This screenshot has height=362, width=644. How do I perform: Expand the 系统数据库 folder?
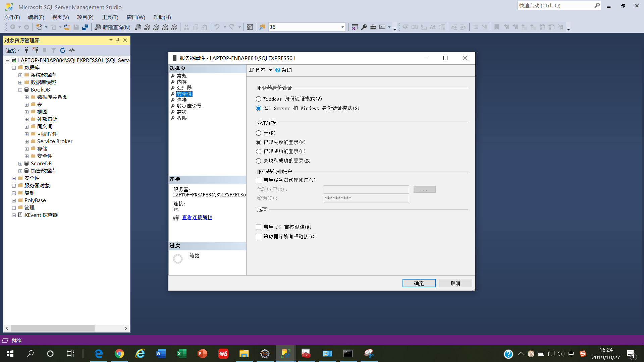20,75
